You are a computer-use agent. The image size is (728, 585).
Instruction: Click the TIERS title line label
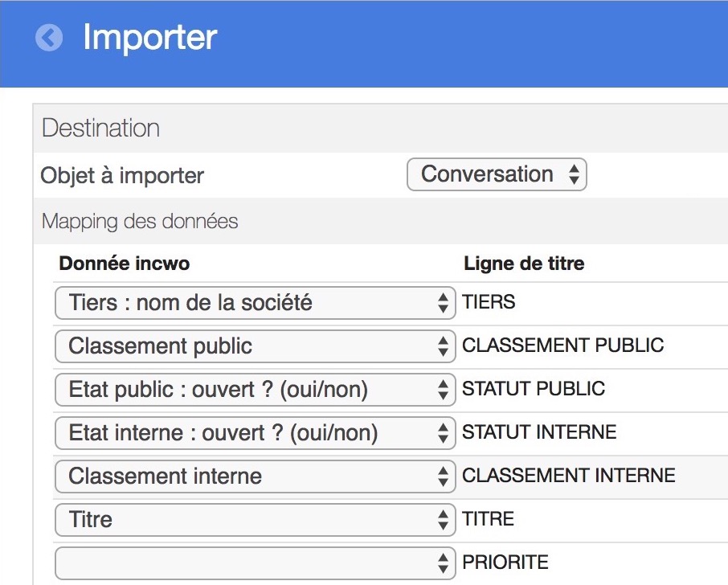tap(489, 302)
